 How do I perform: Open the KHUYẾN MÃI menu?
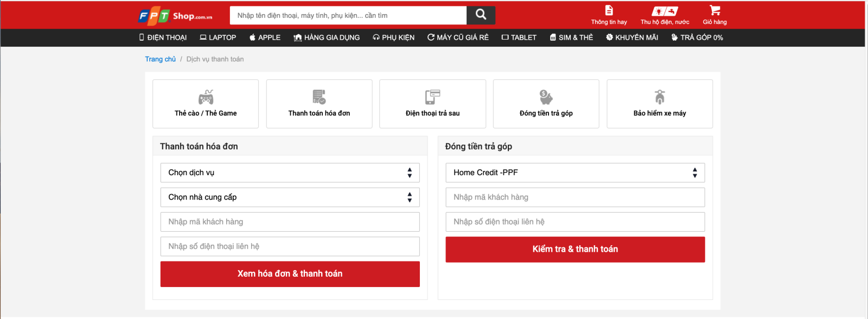(x=632, y=37)
